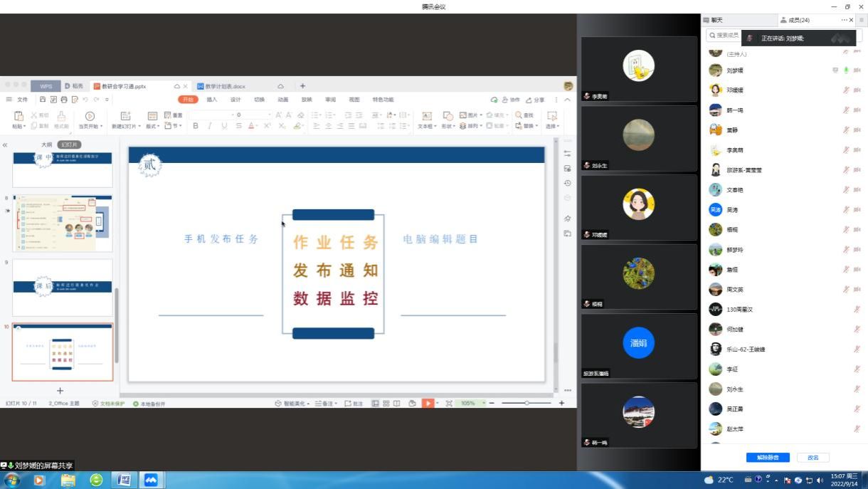868x489 pixels.
Task: Click the Text Box icon
Action: point(427,116)
